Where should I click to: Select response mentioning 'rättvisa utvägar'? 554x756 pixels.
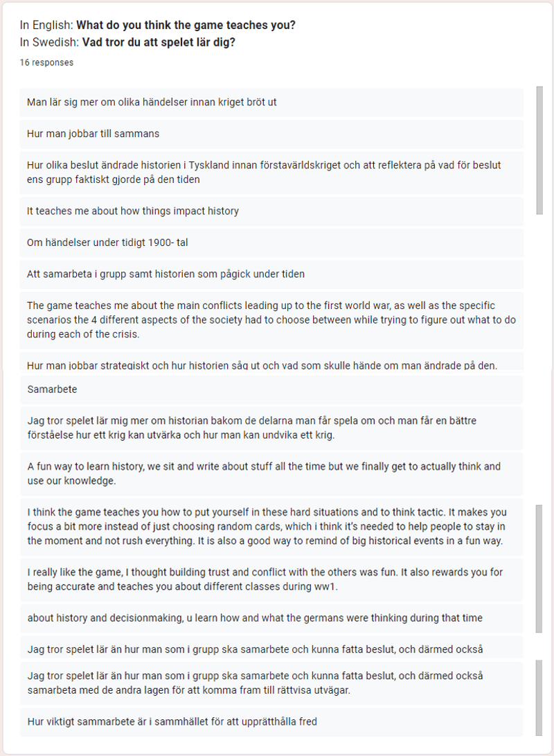click(x=271, y=683)
